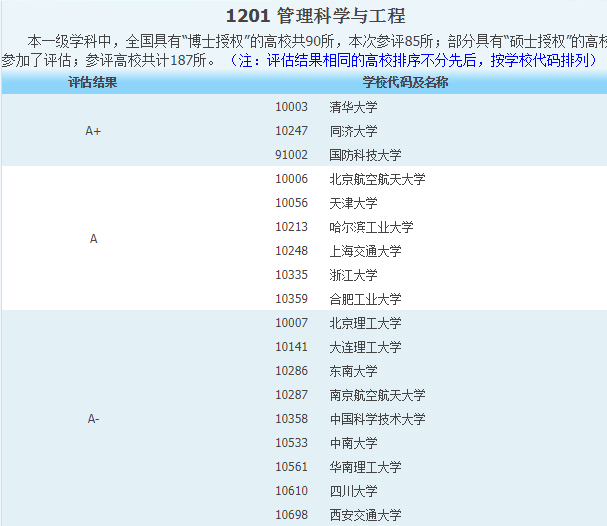Image resolution: width=607 pixels, height=526 pixels.
Task: Choose 上海交通大学 from the table
Action: pyautogui.click(x=365, y=251)
